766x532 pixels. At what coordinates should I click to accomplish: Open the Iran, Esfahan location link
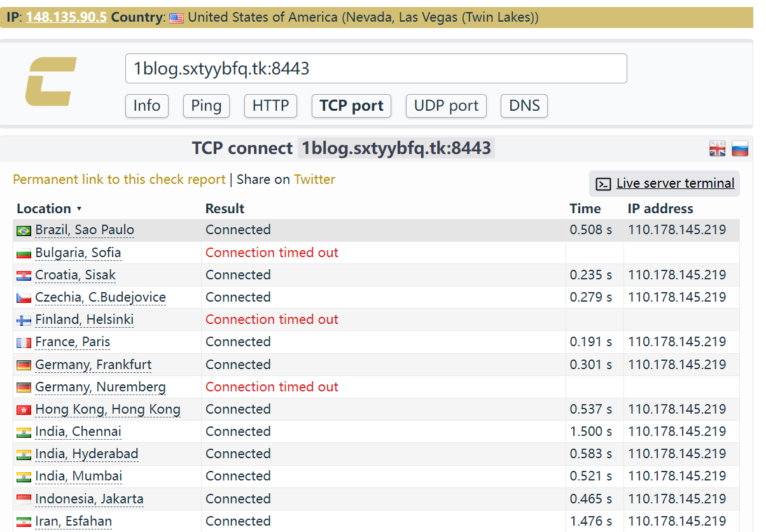(73, 521)
